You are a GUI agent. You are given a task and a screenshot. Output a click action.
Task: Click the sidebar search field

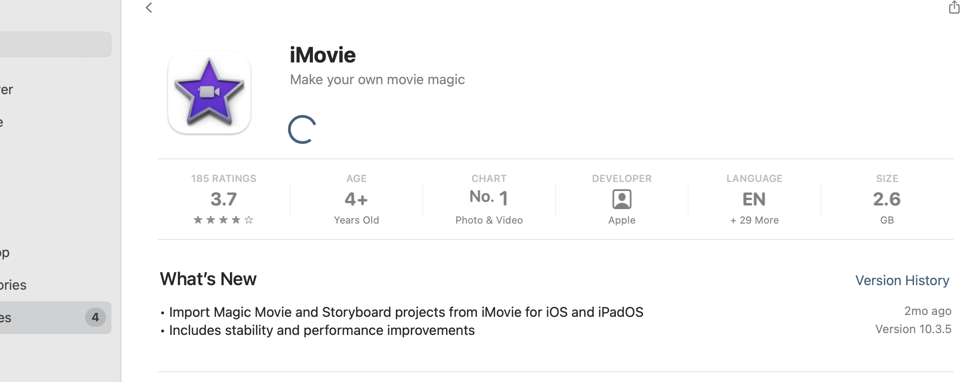55,44
